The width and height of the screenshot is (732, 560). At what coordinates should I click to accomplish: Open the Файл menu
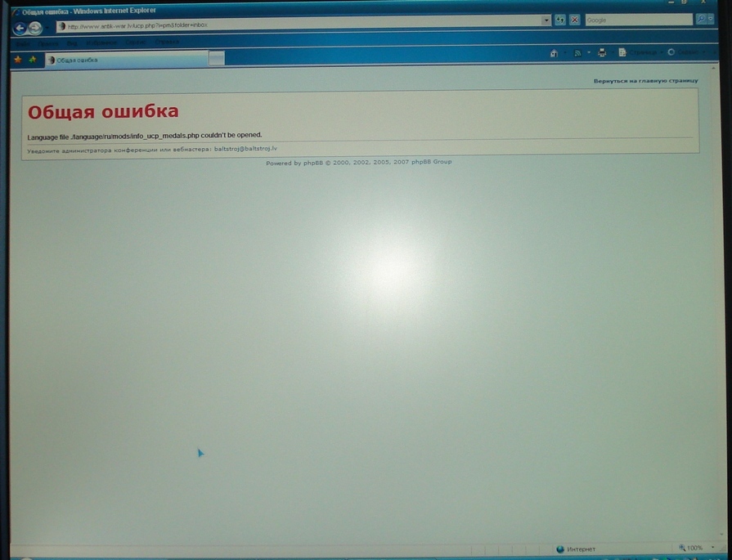click(x=22, y=44)
